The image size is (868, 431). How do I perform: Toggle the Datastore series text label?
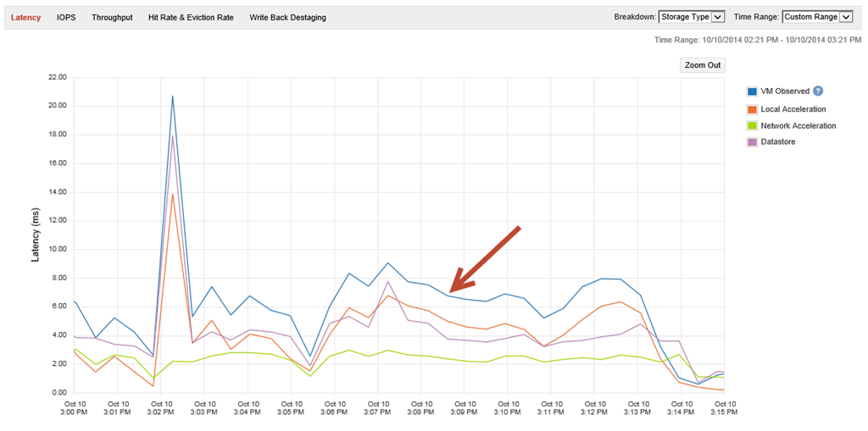778,142
